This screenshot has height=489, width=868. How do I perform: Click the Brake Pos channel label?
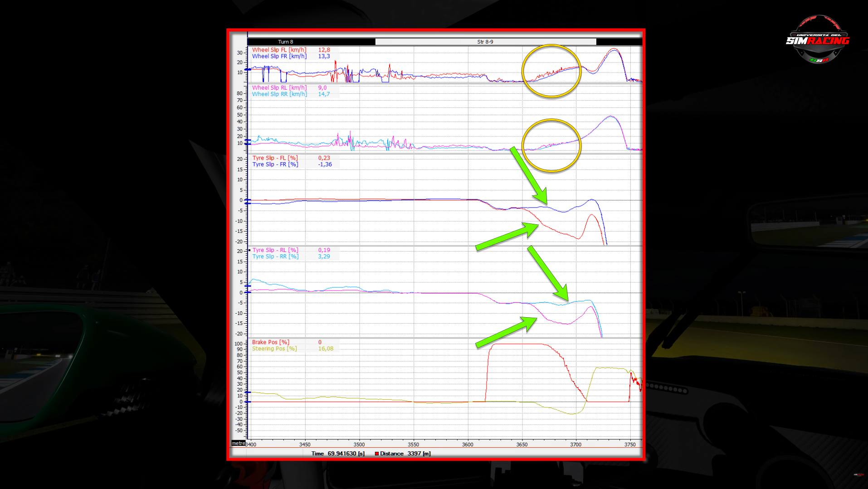pos(270,342)
